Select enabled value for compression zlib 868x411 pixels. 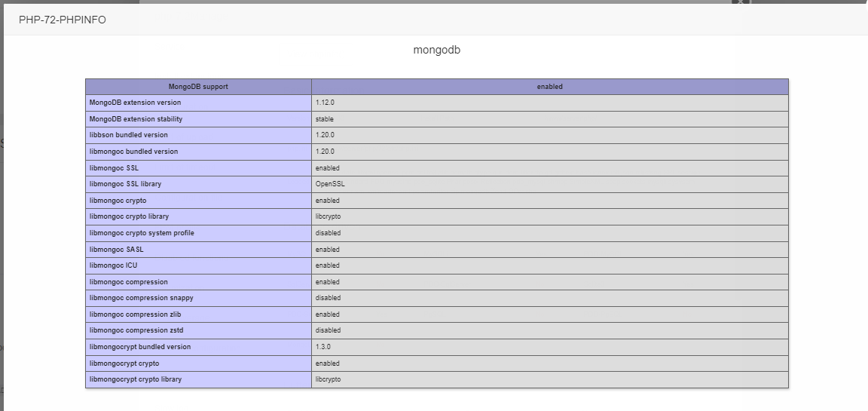pos(550,314)
